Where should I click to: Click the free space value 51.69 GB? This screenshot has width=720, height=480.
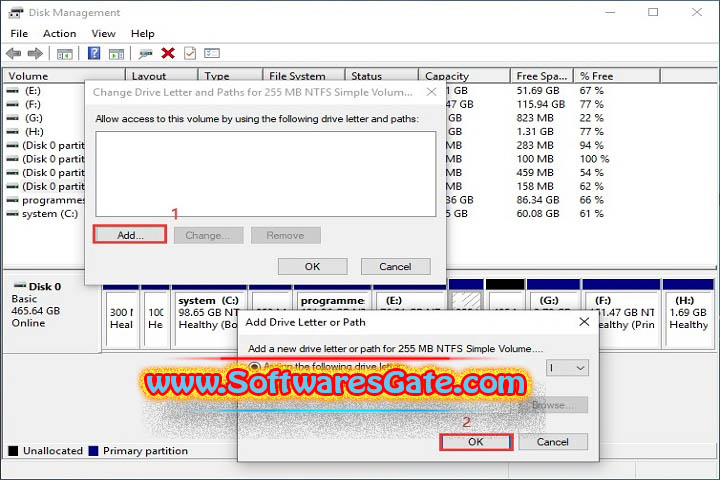(x=538, y=90)
